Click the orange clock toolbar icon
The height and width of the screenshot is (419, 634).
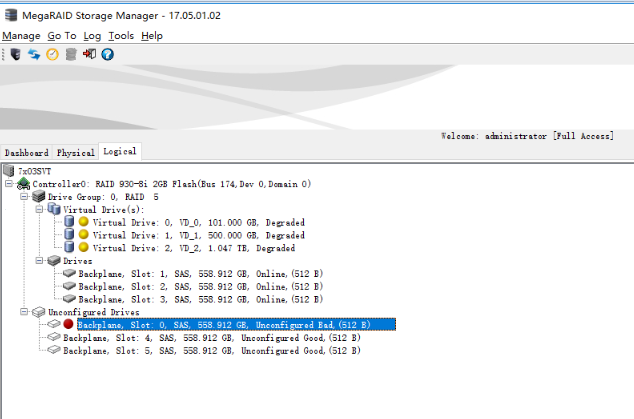pos(51,54)
